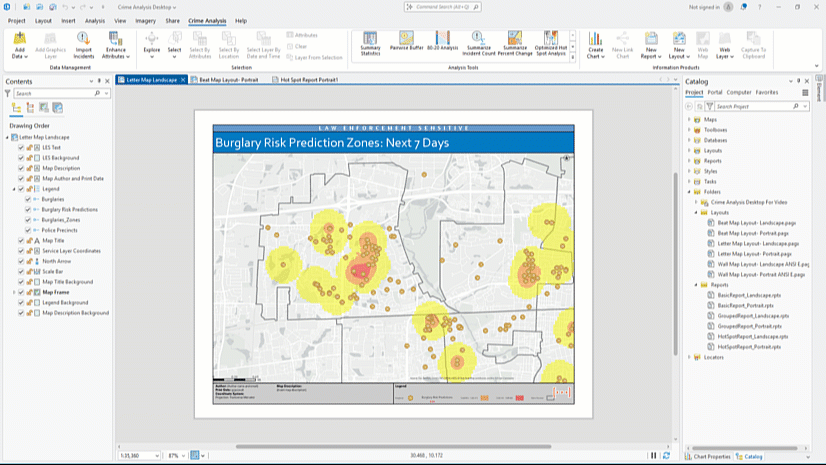Image resolution: width=826 pixels, height=465 pixels.
Task: Uncheck the LES Text layer checkbox
Action: pyautogui.click(x=21, y=147)
